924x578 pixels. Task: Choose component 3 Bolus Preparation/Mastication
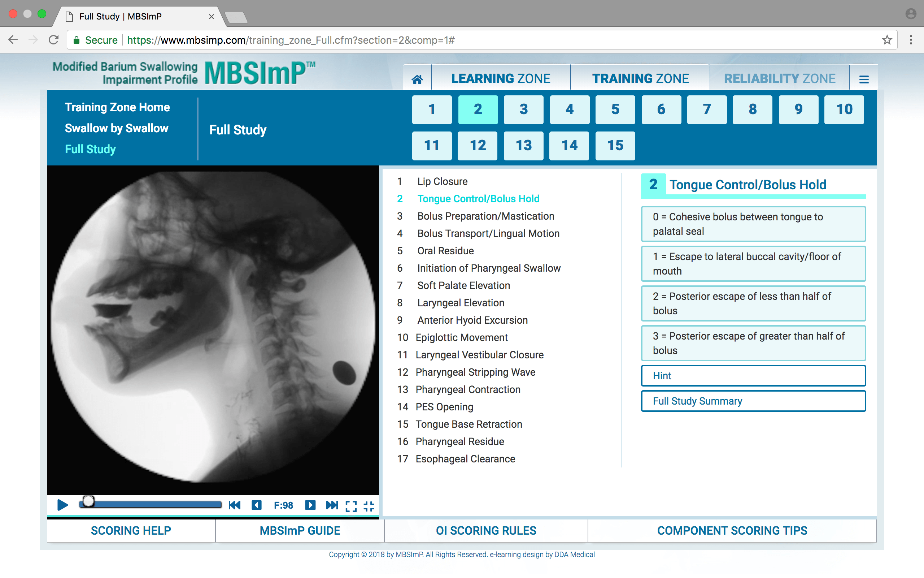pyautogui.click(x=475, y=216)
